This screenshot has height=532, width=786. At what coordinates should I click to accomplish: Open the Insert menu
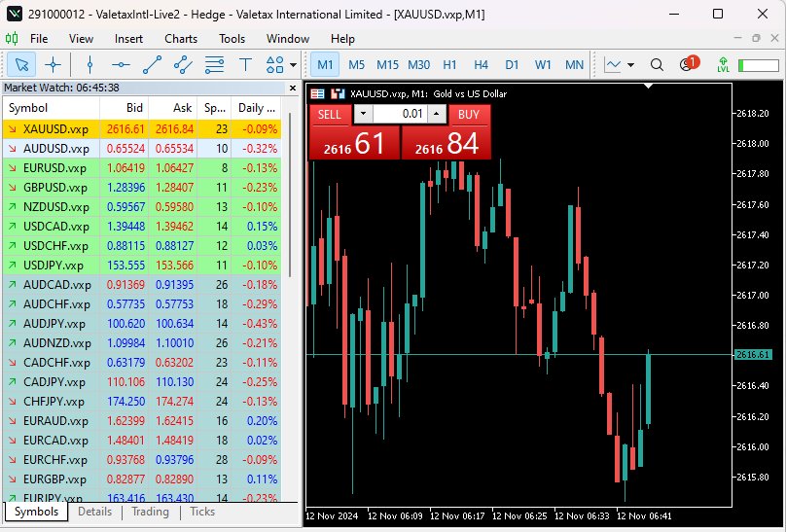tap(128, 39)
